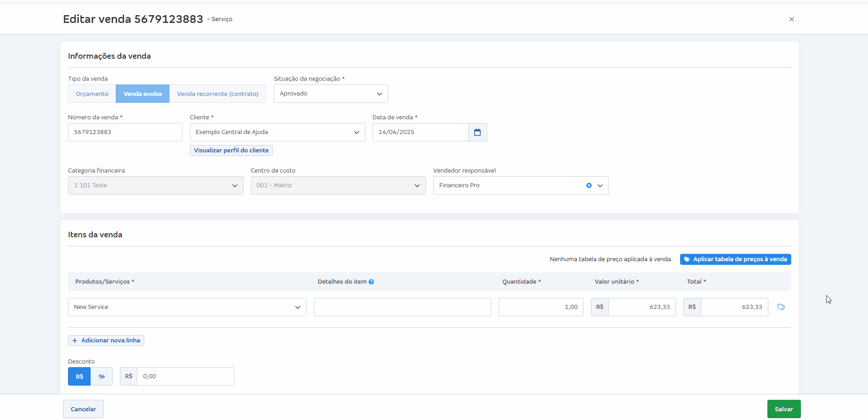Switch discount to R$ mode
Viewport: 868px width, 420px height.
[x=79, y=376]
